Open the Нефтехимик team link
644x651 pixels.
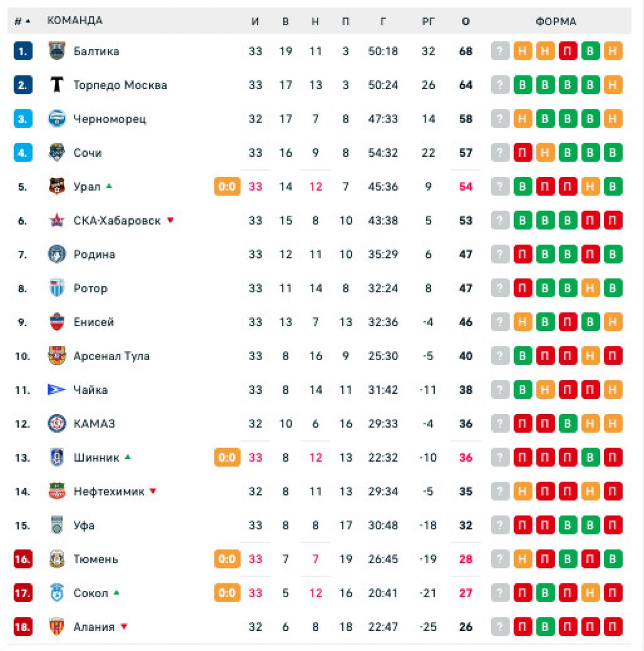[x=109, y=492]
